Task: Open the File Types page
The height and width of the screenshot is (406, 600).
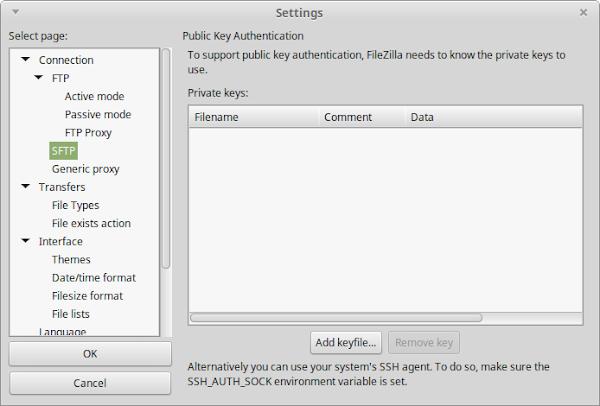Action: (x=75, y=205)
